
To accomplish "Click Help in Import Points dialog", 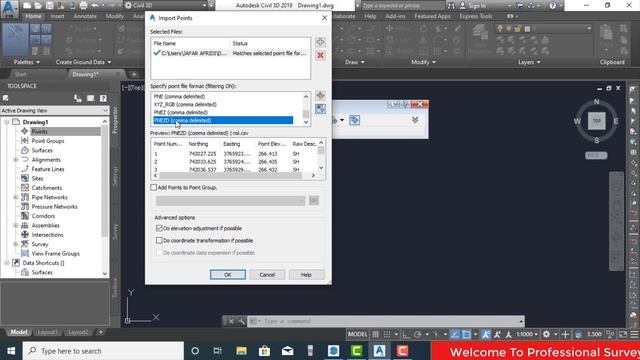I will [306, 275].
